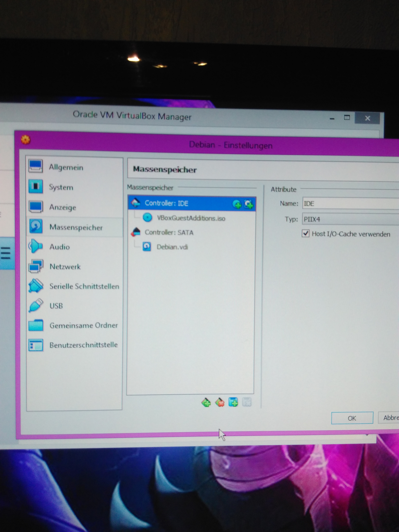The image size is (399, 532).
Task: Open the Netzwerk settings section
Action: pyautogui.click(x=65, y=267)
